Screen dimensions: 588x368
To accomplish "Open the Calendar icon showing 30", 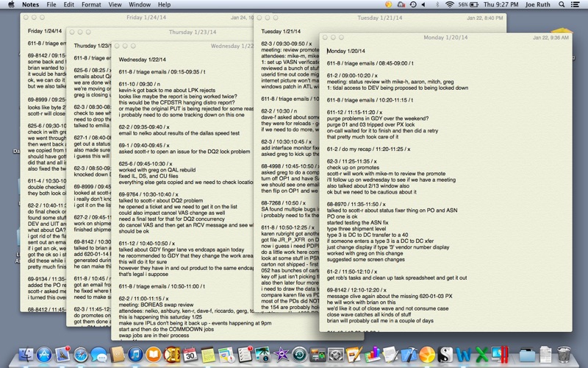I will [190, 355].
